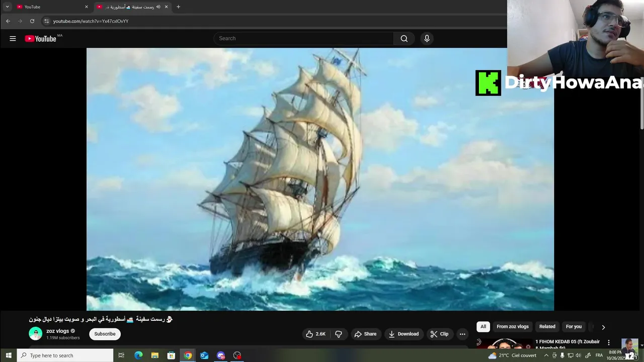Open FIHOM KEDAB 05 video thumbnail
This screenshot has width=644, height=362.
[505, 344]
